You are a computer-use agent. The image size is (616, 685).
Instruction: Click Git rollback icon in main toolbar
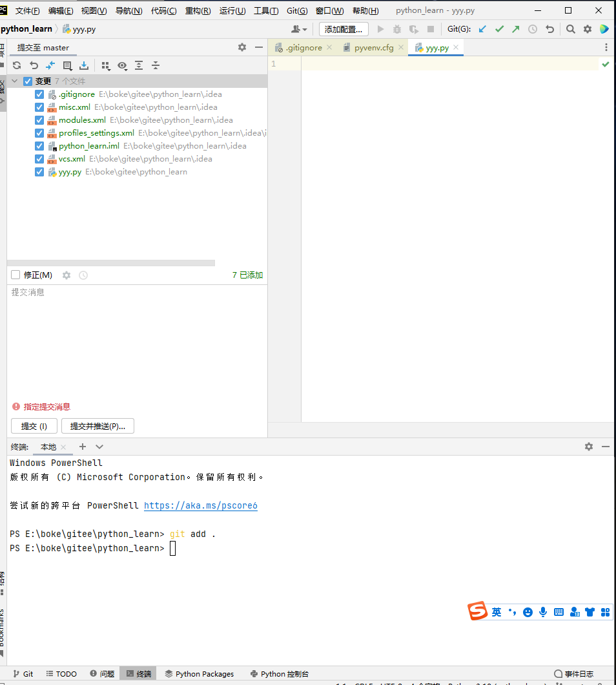[549, 29]
